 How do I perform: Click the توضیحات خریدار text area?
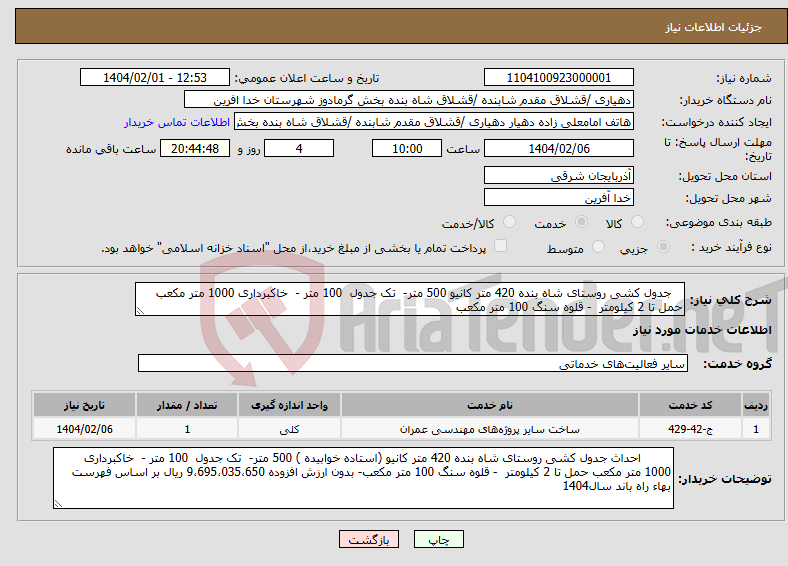click(x=363, y=478)
